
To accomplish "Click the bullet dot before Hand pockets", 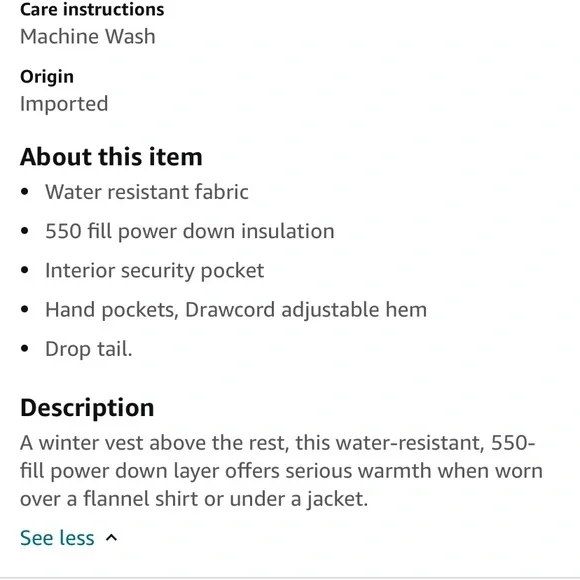I will [25, 310].
